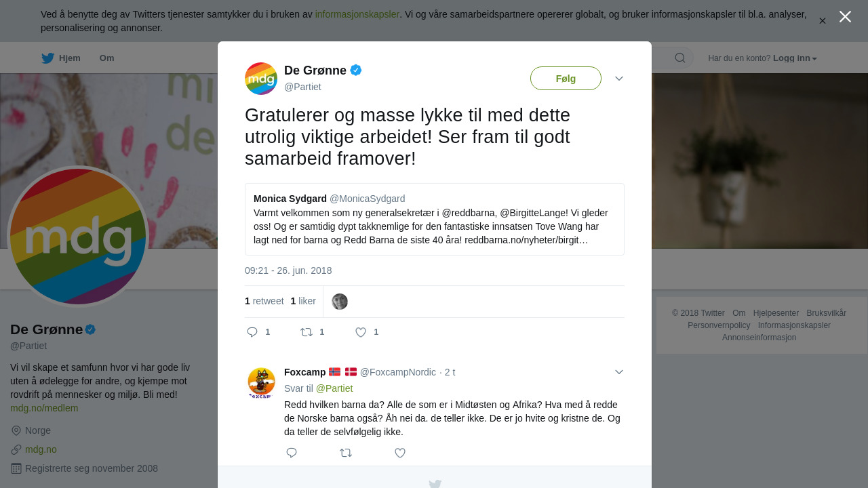Open the Logg inn dropdown
The height and width of the screenshot is (488, 868).
click(x=795, y=58)
